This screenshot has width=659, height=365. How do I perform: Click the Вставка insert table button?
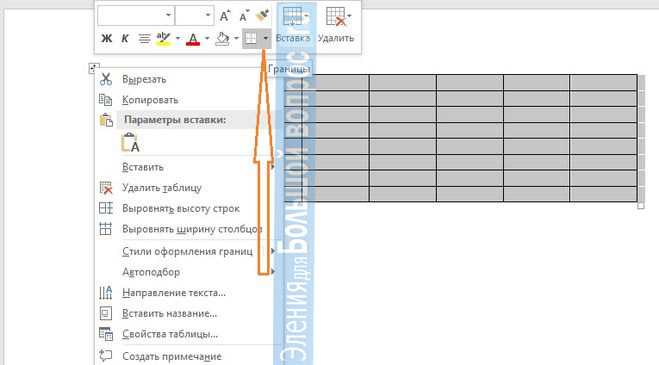click(293, 24)
